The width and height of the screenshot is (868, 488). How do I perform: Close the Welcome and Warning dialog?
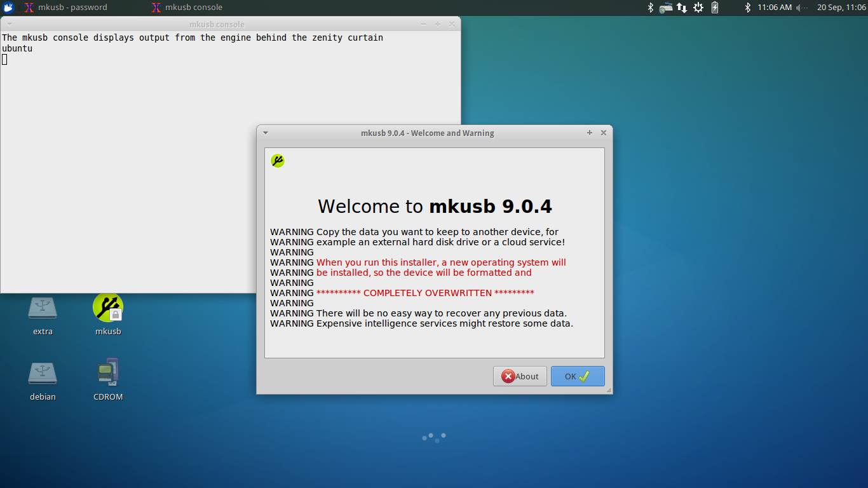pos(604,133)
